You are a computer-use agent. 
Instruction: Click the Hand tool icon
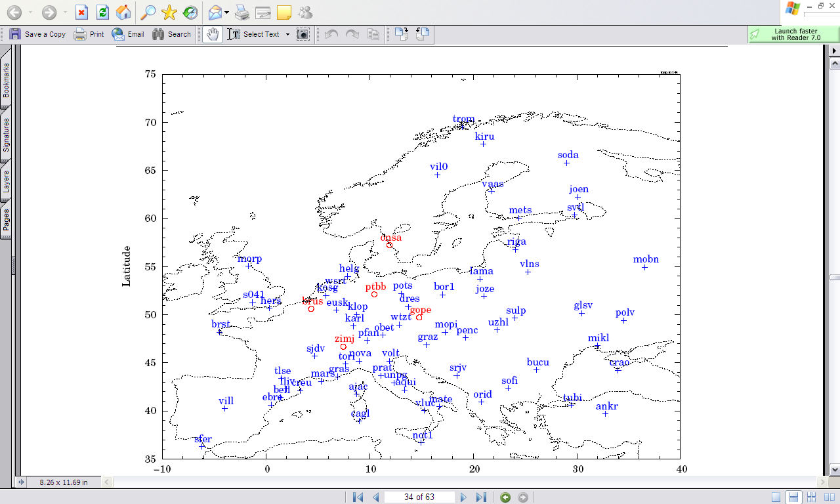pyautogui.click(x=211, y=34)
